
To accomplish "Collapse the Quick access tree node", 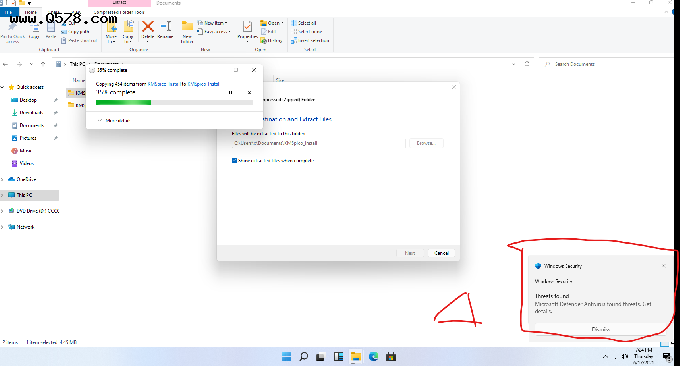I will (x=3, y=87).
